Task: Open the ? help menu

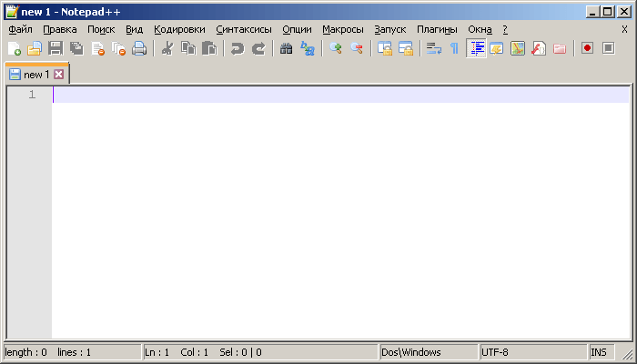Action: tap(505, 29)
